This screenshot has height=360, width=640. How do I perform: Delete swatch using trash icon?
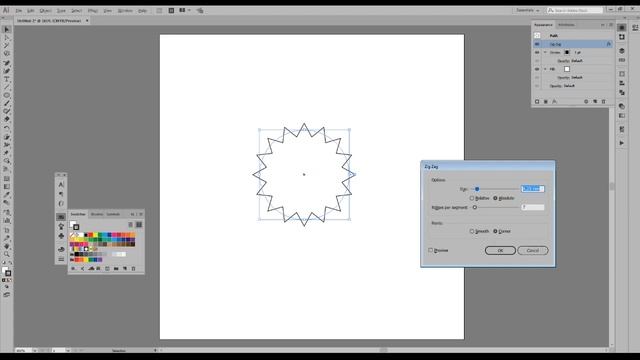click(133, 269)
